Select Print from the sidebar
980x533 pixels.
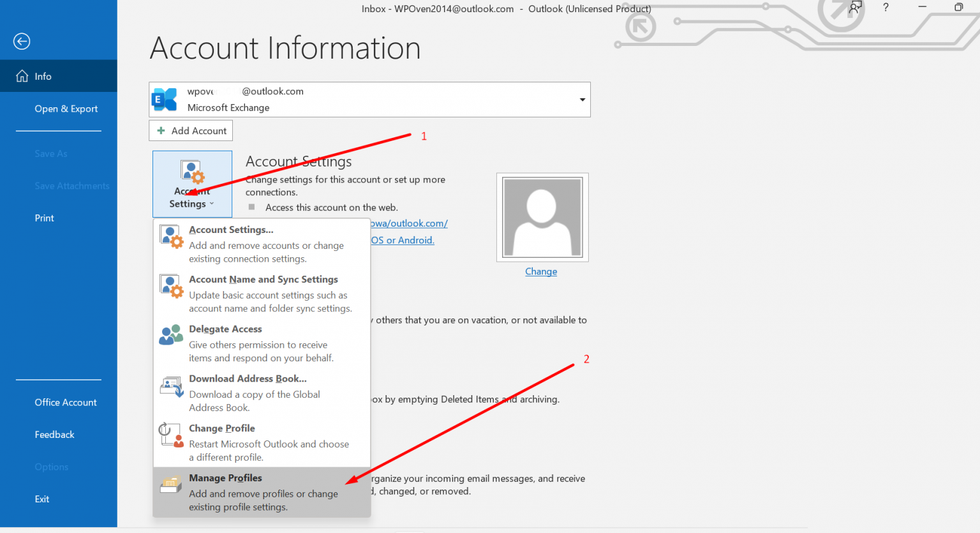(x=44, y=218)
